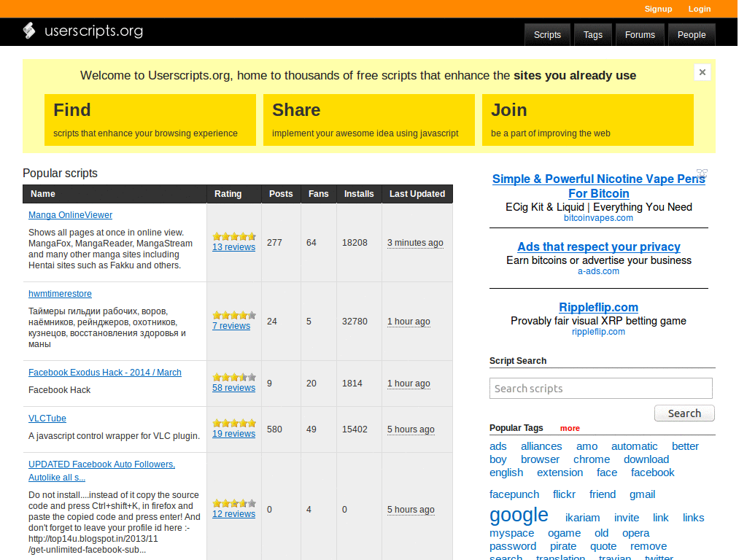Open Nicotine Vape Pens For Bitcoin ad

pyautogui.click(x=599, y=186)
